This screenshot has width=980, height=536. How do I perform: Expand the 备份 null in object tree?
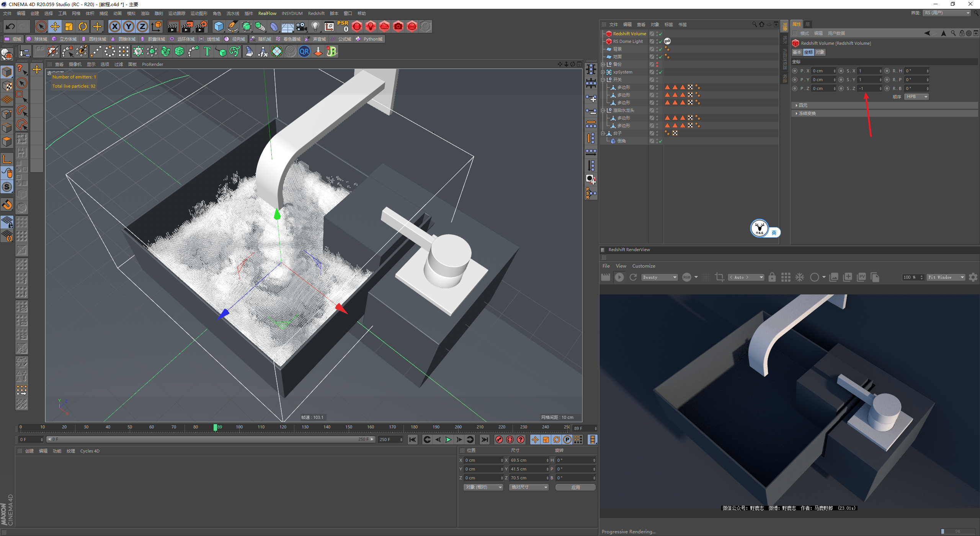pos(603,64)
